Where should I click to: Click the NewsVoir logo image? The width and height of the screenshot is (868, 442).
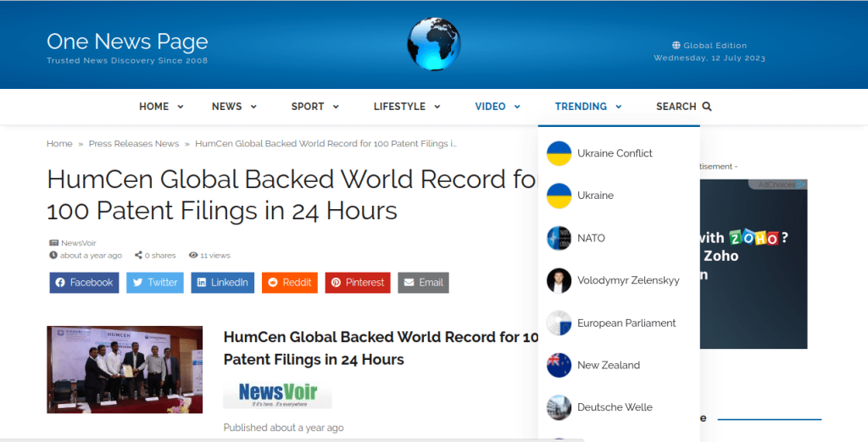click(x=277, y=395)
